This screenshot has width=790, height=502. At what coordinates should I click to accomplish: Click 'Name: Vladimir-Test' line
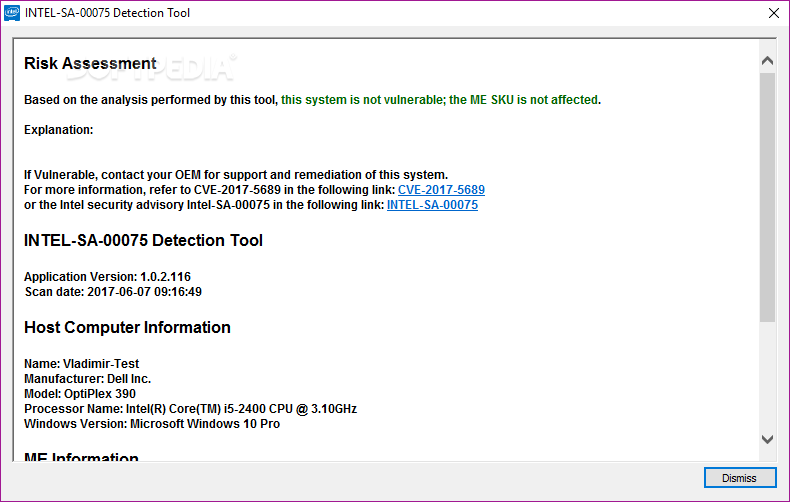(x=82, y=364)
